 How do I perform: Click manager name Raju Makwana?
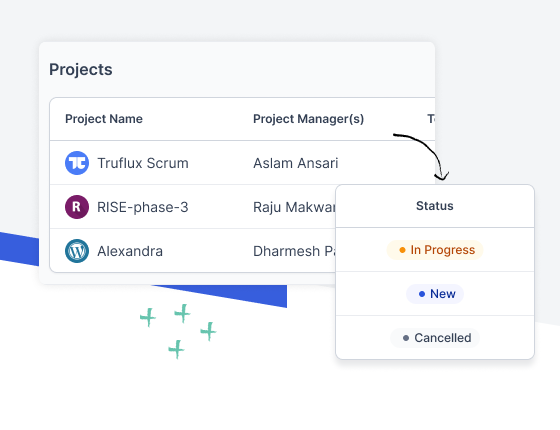pyautogui.click(x=294, y=207)
